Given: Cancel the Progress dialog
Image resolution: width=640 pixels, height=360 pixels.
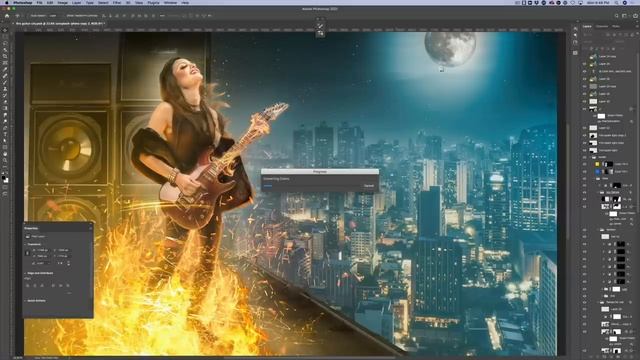Looking at the screenshot, I should [x=369, y=186].
